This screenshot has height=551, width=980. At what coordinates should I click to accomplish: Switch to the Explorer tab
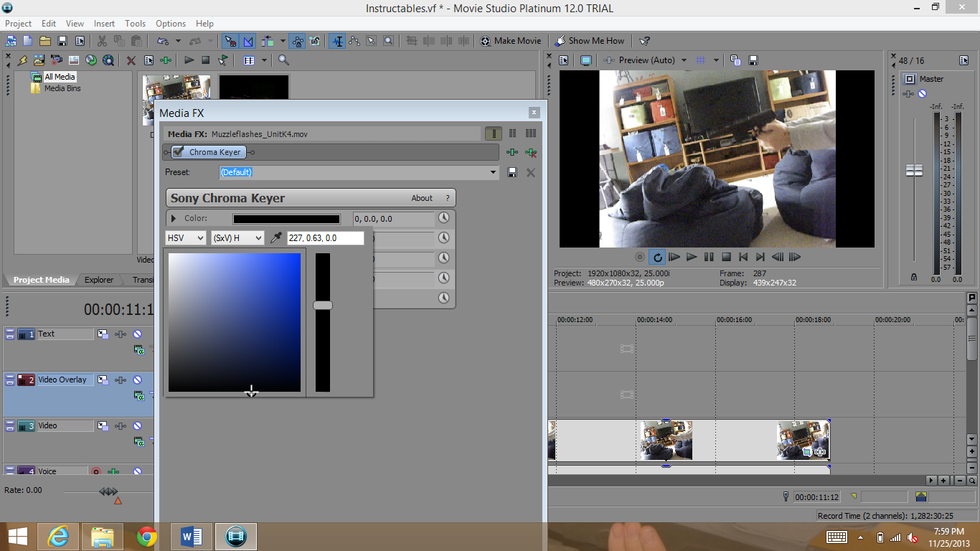coord(99,280)
